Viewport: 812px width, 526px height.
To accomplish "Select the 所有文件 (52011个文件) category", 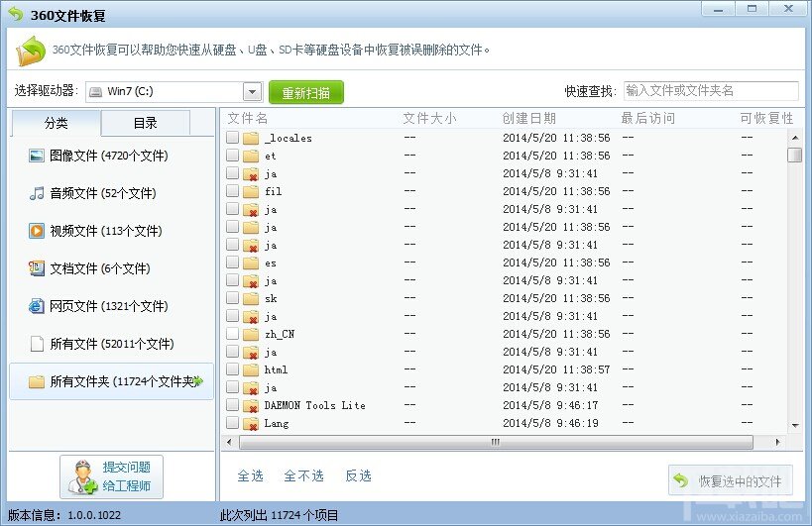I will [111, 344].
